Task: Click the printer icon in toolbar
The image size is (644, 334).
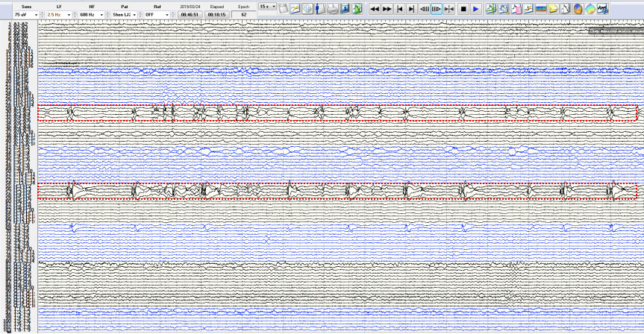Action: (333, 8)
